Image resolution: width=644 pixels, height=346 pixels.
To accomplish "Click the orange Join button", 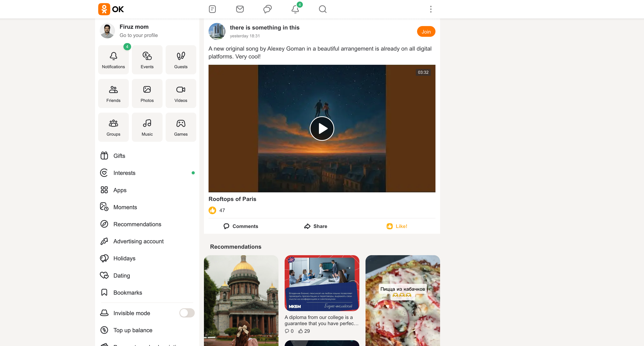I will (x=426, y=32).
